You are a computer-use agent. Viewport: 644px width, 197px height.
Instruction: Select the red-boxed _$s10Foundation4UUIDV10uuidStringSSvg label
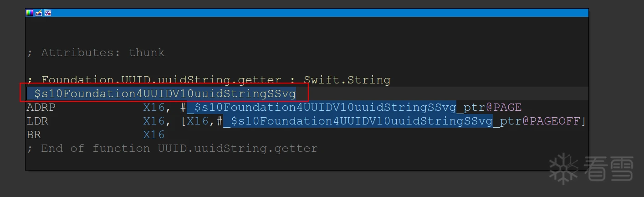coord(162,94)
